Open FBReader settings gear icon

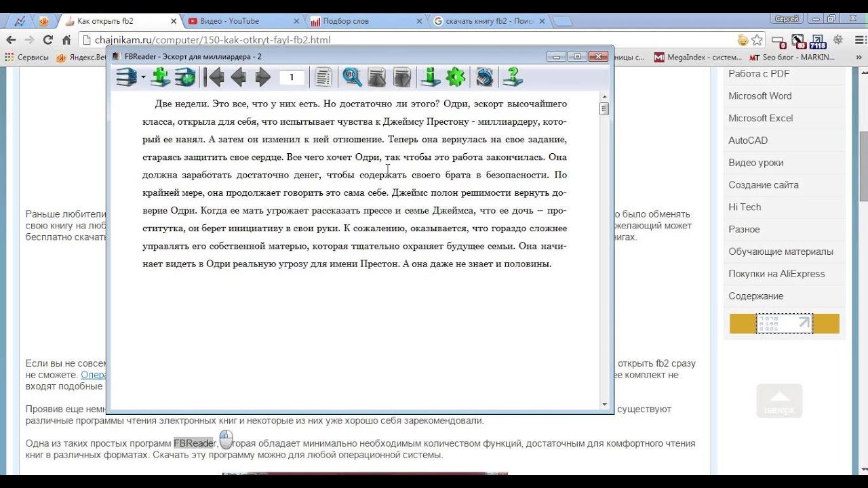pyautogui.click(x=456, y=77)
